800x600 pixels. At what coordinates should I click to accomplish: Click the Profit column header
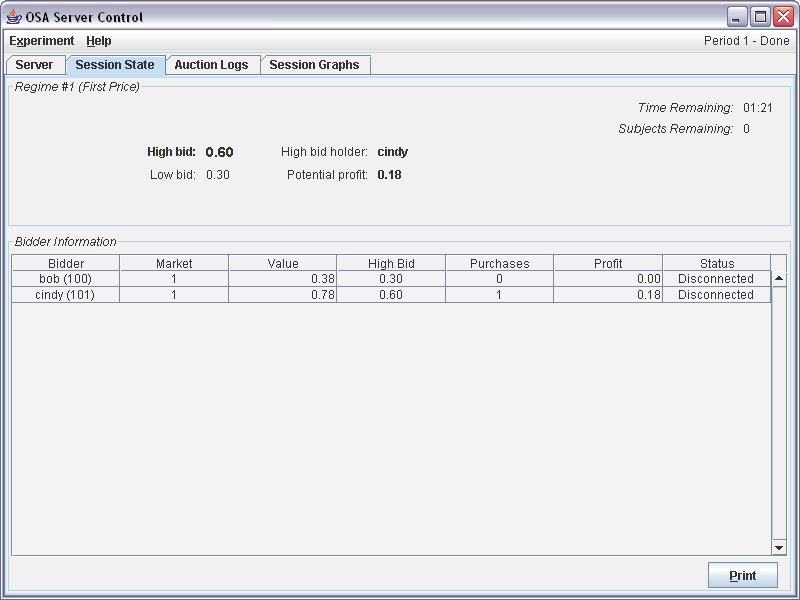[608, 263]
